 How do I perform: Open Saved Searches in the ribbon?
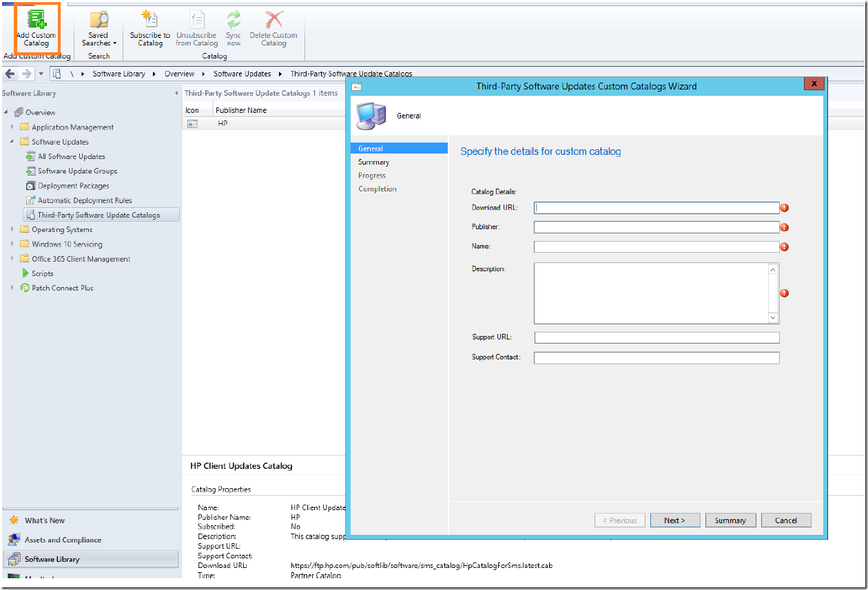click(98, 28)
